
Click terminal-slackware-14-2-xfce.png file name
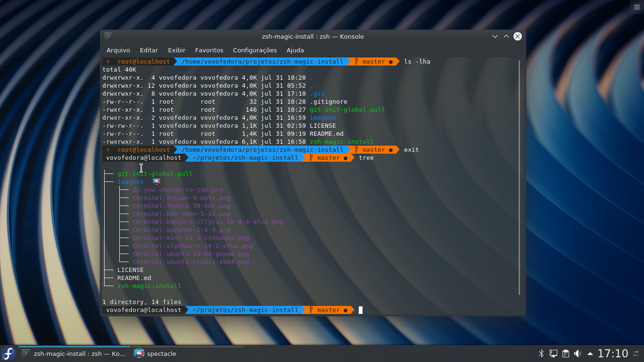point(193,246)
